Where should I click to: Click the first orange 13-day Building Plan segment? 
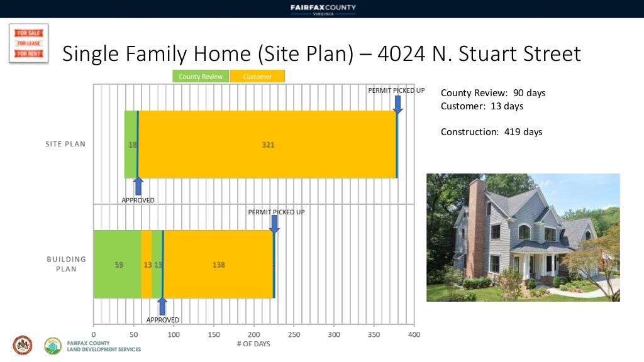click(x=147, y=265)
